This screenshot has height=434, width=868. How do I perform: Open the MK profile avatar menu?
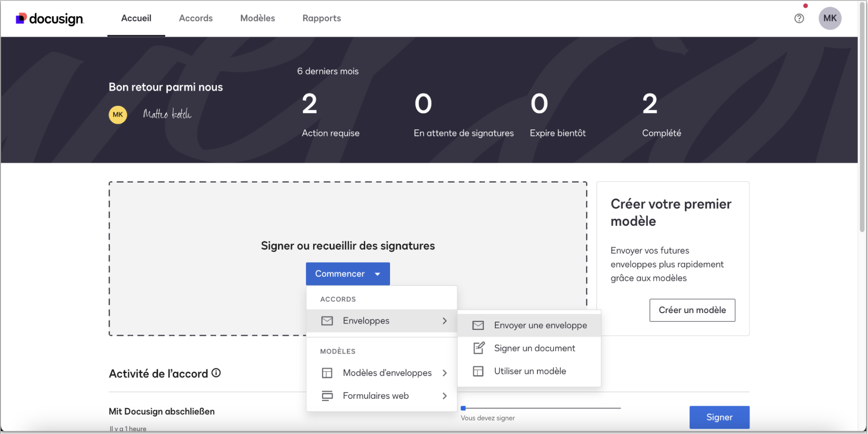[830, 18]
